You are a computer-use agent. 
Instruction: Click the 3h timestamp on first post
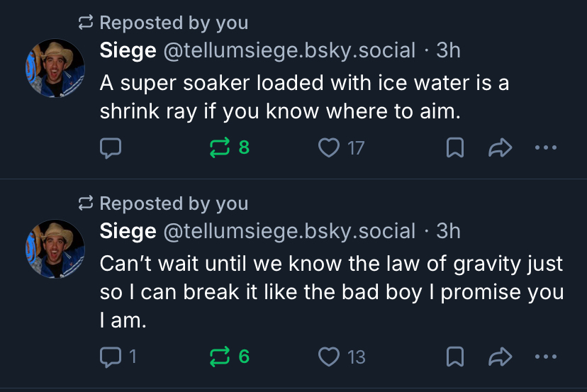pyautogui.click(x=448, y=50)
